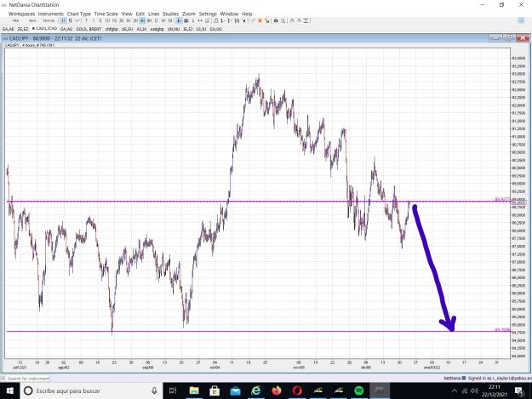Open the Windows Start menu

point(10,390)
